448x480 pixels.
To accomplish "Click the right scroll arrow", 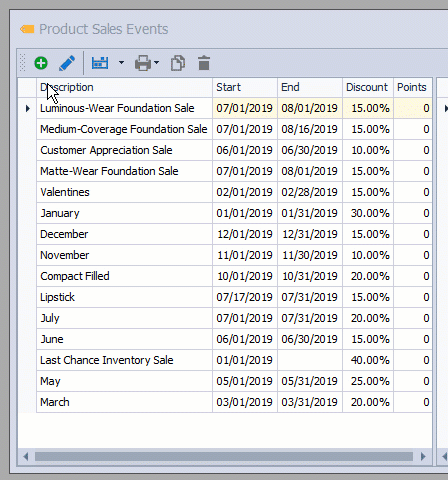I will [x=423, y=456].
